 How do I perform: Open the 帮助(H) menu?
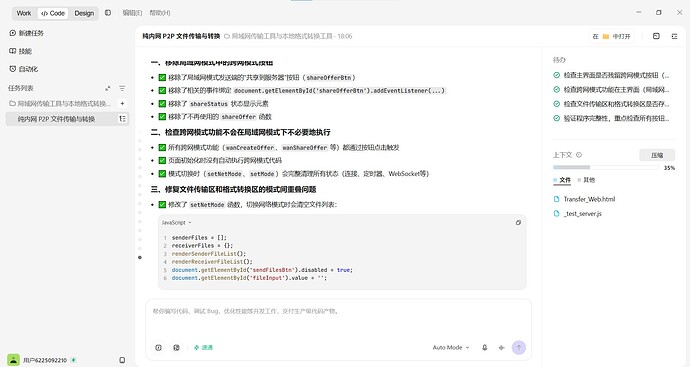[x=160, y=13]
